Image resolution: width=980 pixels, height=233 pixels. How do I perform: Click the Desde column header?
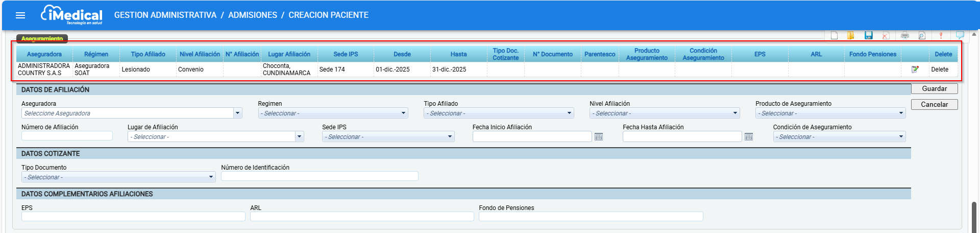[402, 54]
